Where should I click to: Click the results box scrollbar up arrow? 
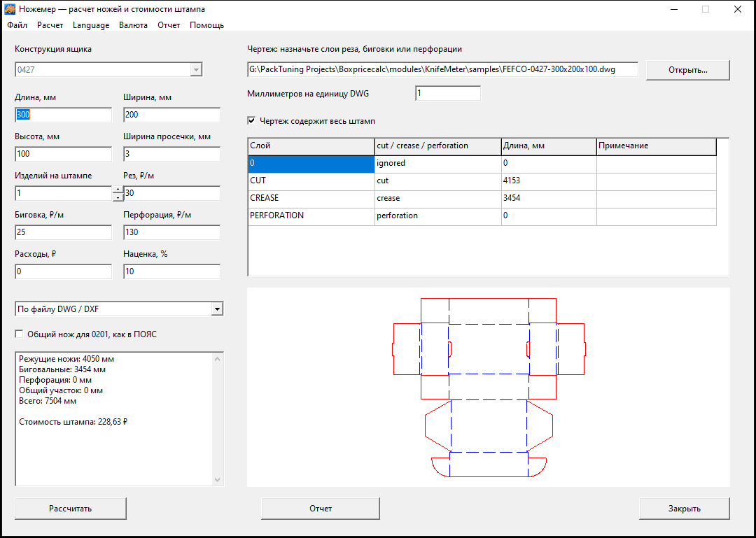218,358
